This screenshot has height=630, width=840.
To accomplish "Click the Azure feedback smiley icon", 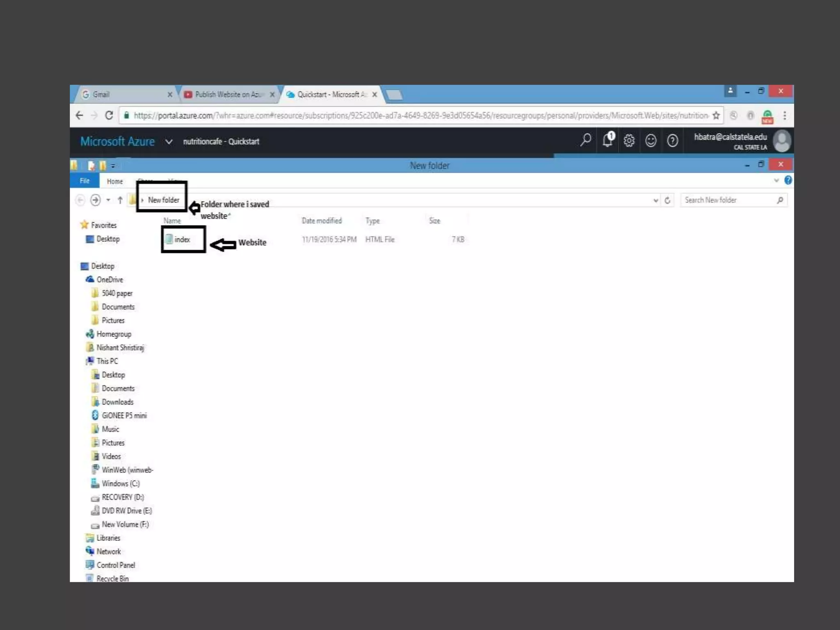I will tap(651, 141).
